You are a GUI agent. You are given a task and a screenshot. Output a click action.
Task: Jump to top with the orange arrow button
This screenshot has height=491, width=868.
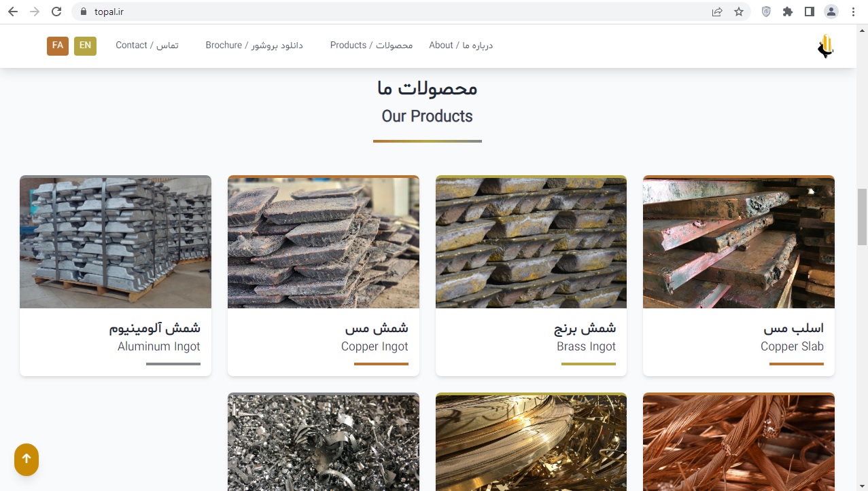[27, 460]
